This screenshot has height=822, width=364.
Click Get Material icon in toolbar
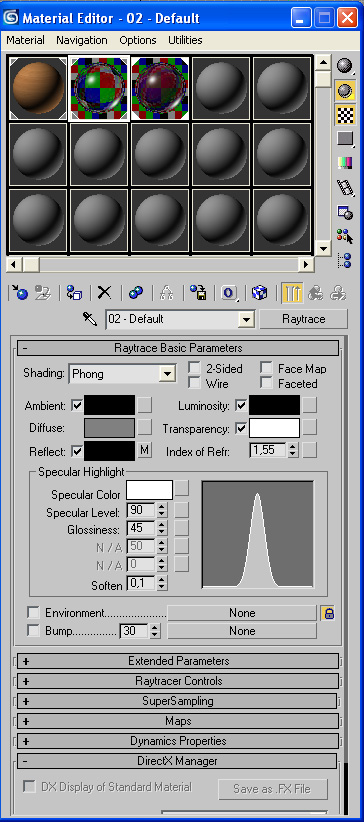point(19,293)
